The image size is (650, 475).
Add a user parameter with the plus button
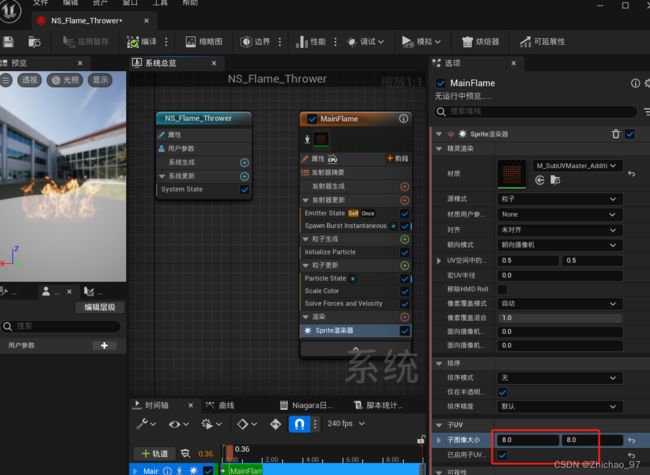coord(104,345)
